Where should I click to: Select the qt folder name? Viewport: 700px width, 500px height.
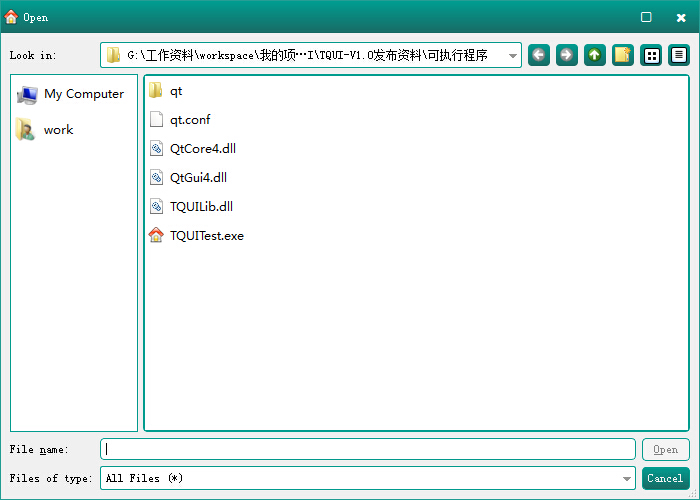pyautogui.click(x=176, y=92)
